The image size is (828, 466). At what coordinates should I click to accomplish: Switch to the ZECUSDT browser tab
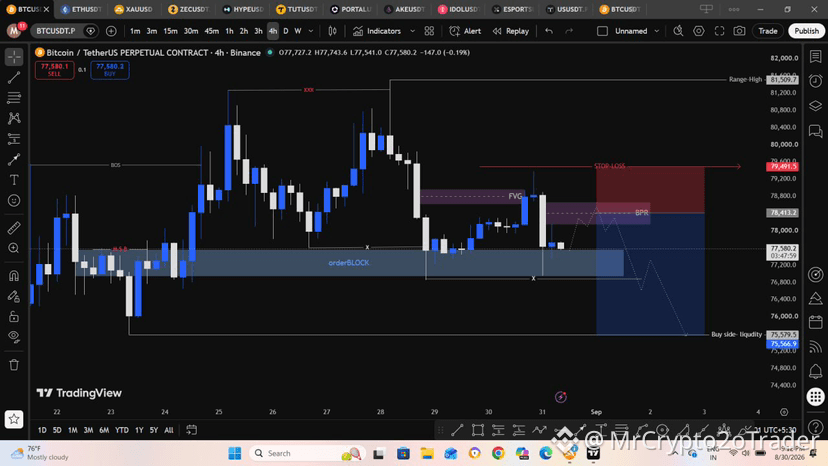coord(190,9)
